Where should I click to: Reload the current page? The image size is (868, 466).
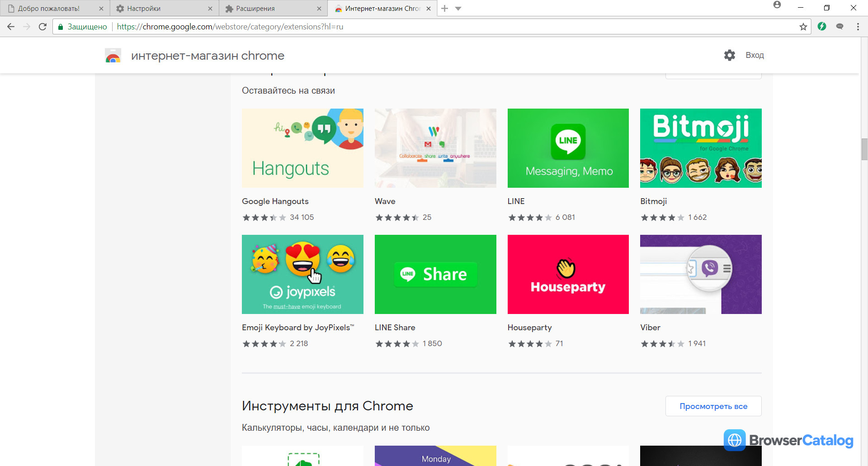tap(42, 27)
